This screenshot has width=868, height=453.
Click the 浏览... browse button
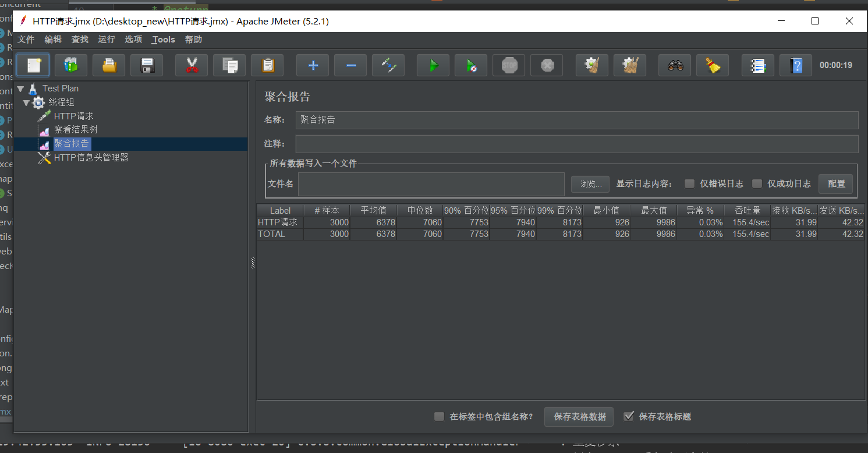click(x=590, y=184)
